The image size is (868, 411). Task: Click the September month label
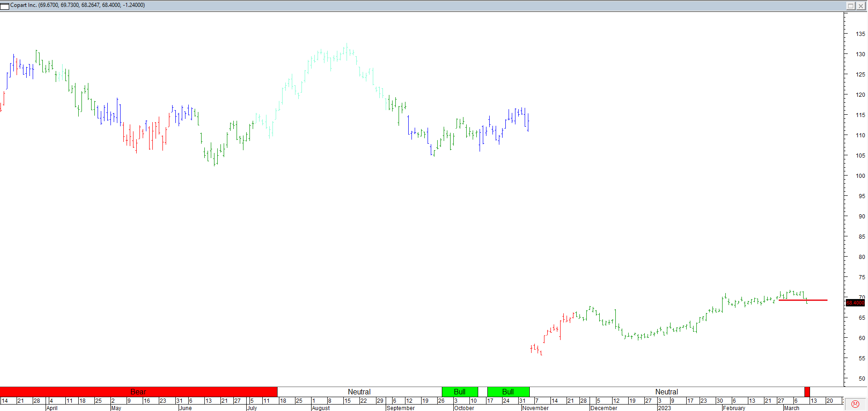[401, 408]
